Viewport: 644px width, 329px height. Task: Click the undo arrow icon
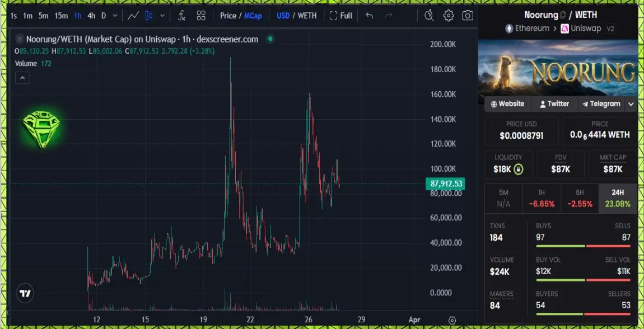coord(369,16)
